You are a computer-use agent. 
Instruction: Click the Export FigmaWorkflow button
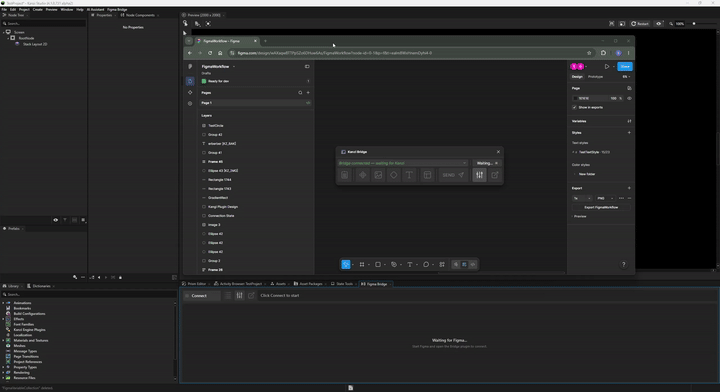(601, 207)
